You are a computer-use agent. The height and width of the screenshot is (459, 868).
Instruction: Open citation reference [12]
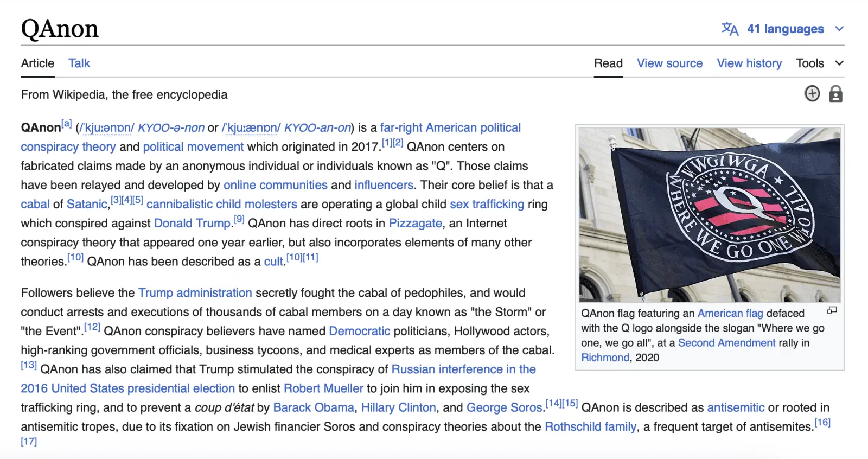(x=92, y=327)
